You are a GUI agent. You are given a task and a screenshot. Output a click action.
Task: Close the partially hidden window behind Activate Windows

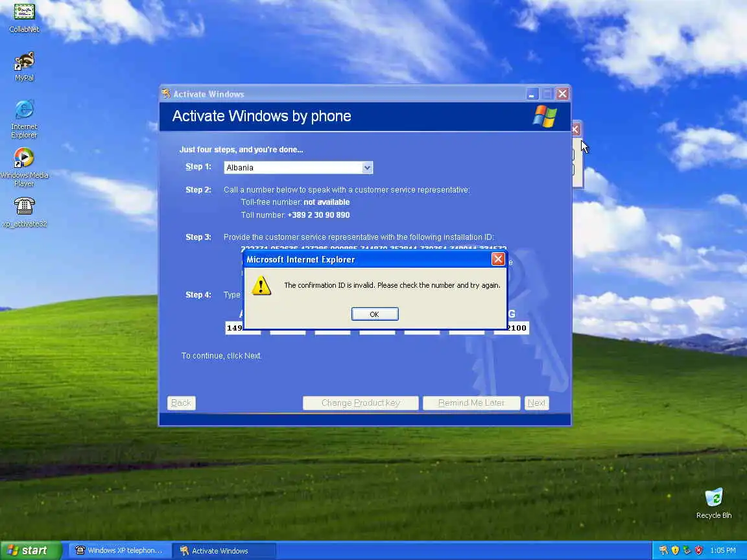[x=576, y=129]
